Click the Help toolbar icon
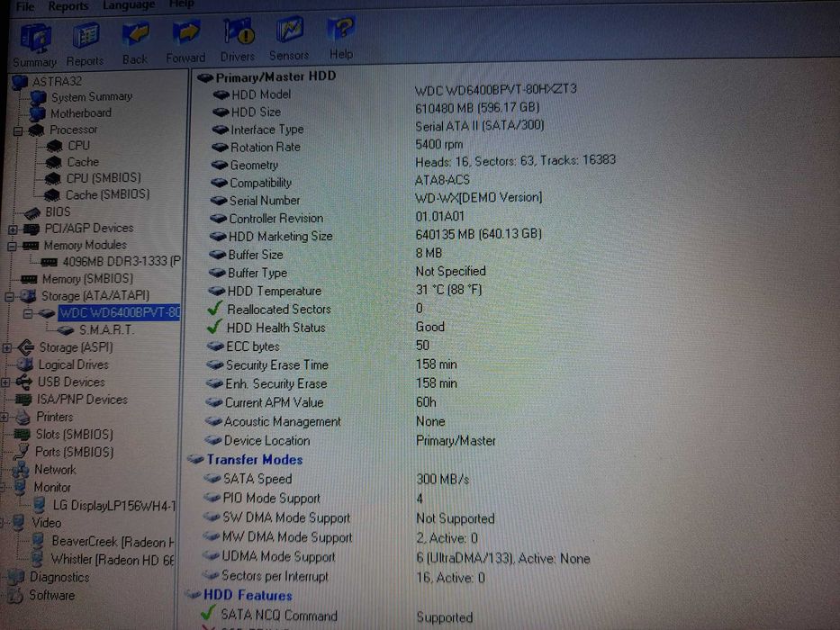Screen dimensions: 840x630 (341, 38)
